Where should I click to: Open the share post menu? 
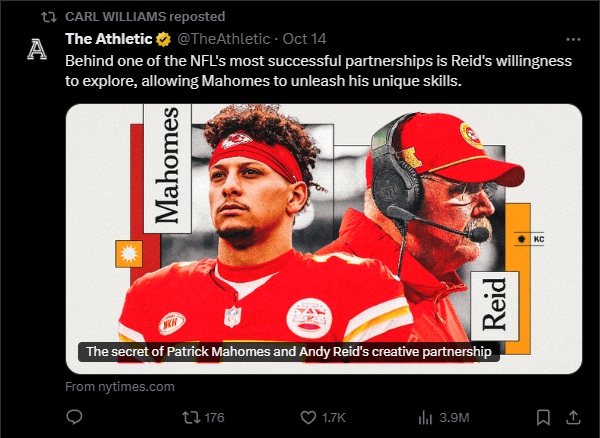point(574,417)
